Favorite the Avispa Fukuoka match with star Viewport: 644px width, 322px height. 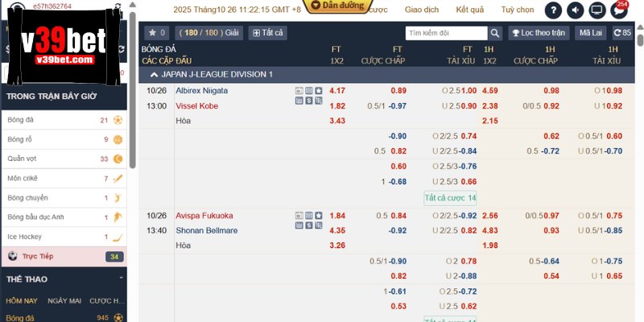click(x=319, y=216)
